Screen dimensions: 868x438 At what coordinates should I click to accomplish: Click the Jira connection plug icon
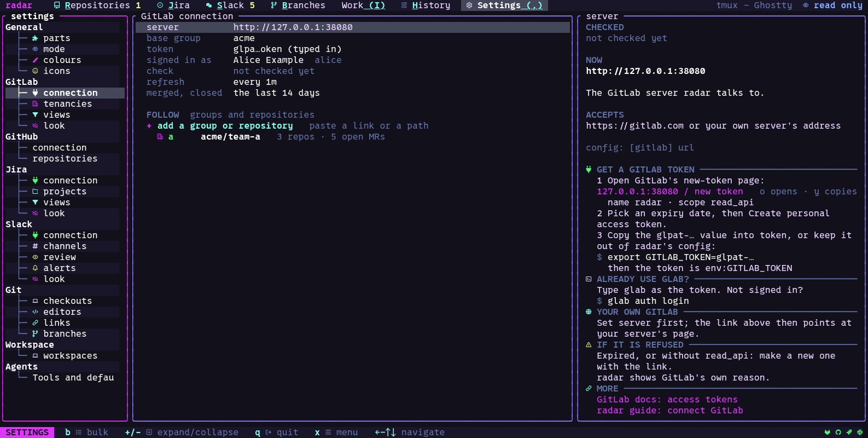coord(35,181)
